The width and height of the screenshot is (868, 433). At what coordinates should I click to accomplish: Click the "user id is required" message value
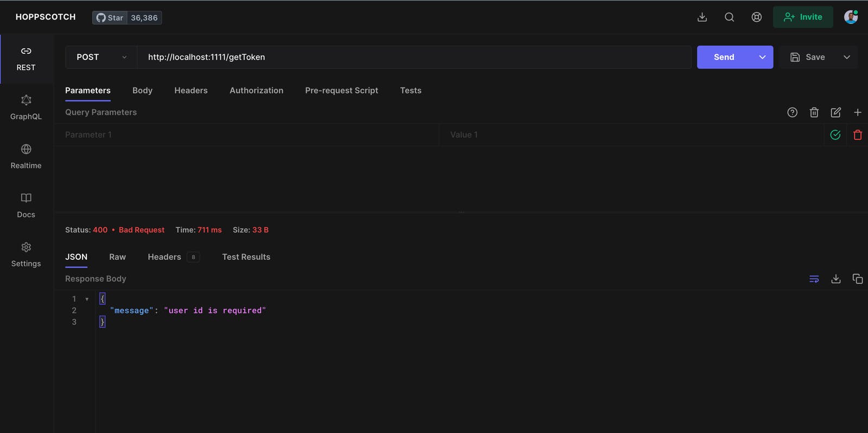tap(215, 310)
